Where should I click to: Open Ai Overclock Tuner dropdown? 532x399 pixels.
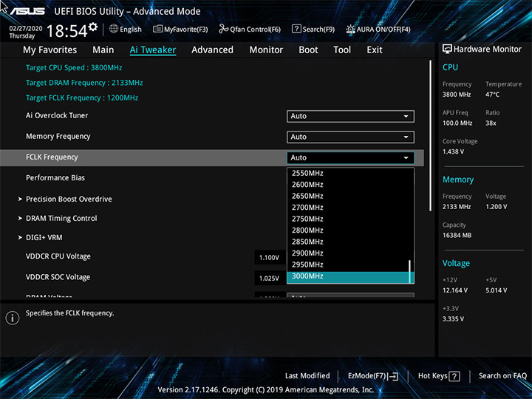pos(350,116)
